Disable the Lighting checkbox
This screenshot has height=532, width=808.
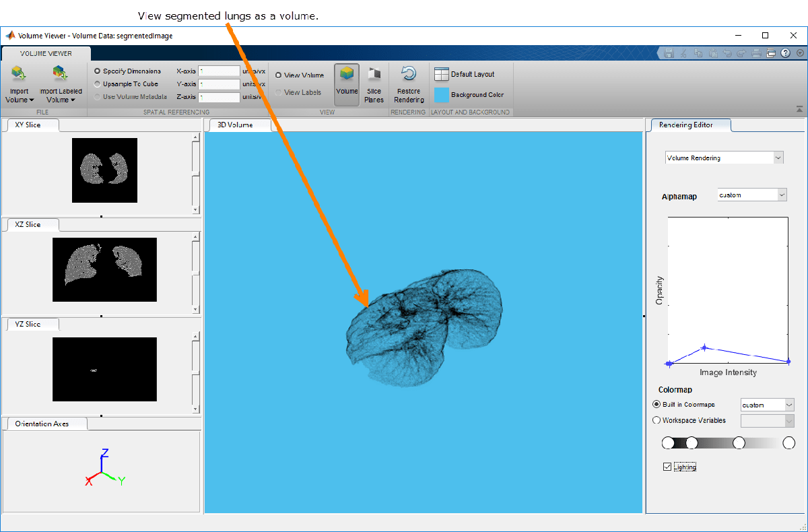(667, 467)
